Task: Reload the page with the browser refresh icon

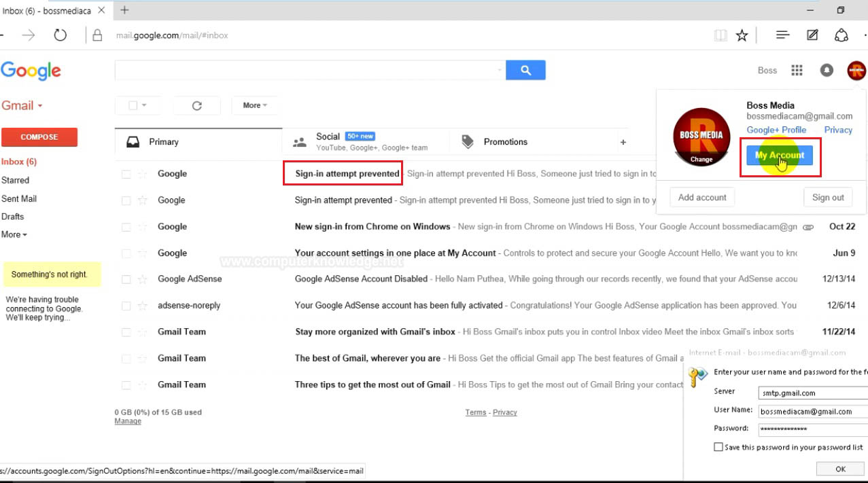Action: [60, 35]
